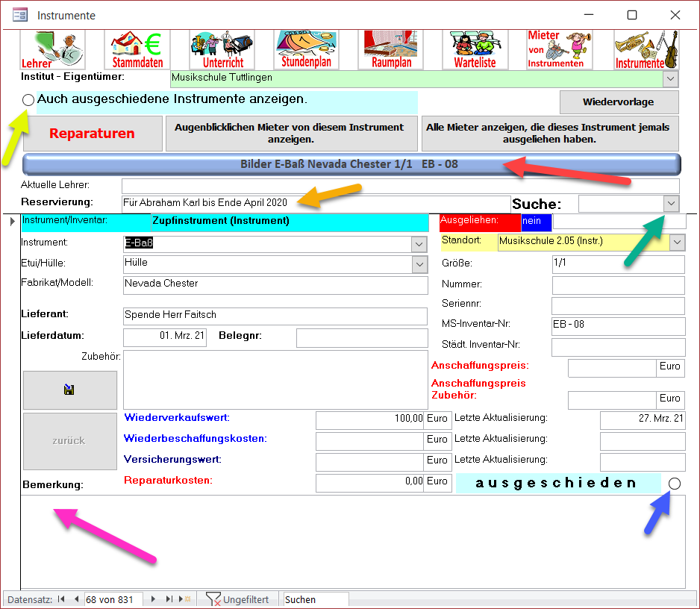
Task: Open Mieter von Instrumenten icon
Action: (559, 49)
